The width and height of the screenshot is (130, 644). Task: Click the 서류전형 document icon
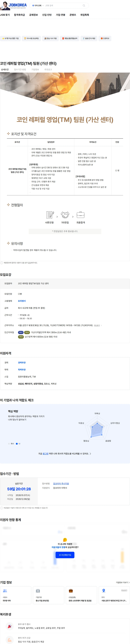(50, 215)
